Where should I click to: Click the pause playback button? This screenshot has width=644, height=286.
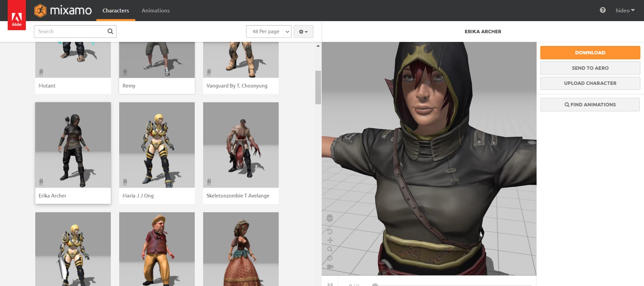(x=330, y=284)
